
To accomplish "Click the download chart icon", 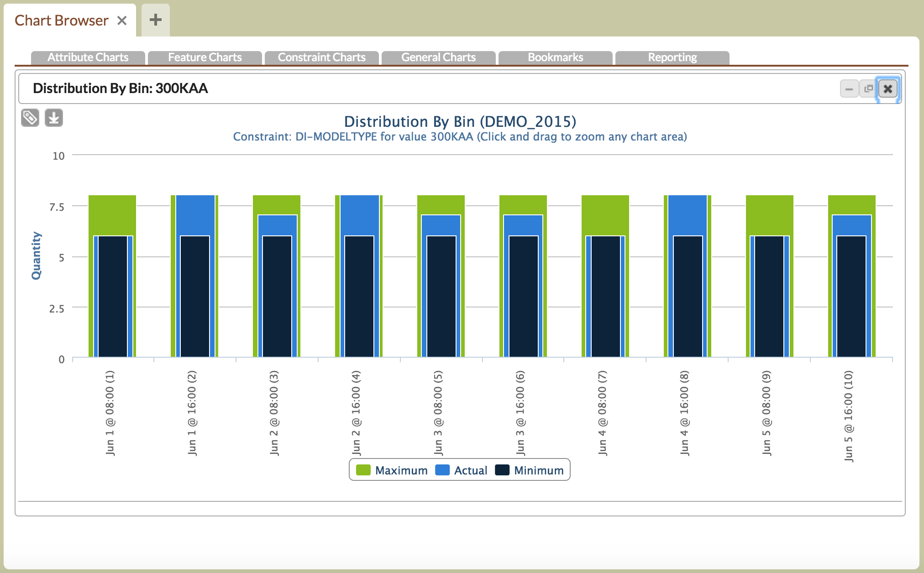I will coord(54,118).
